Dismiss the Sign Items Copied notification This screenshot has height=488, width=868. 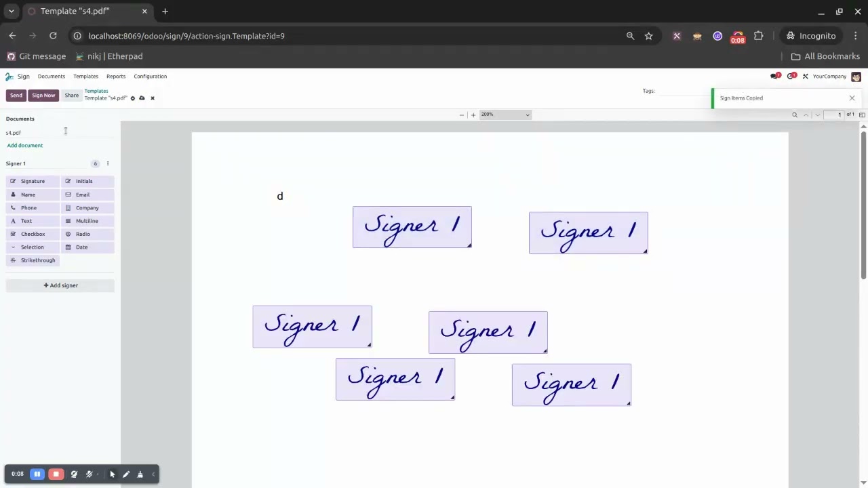pos(852,98)
